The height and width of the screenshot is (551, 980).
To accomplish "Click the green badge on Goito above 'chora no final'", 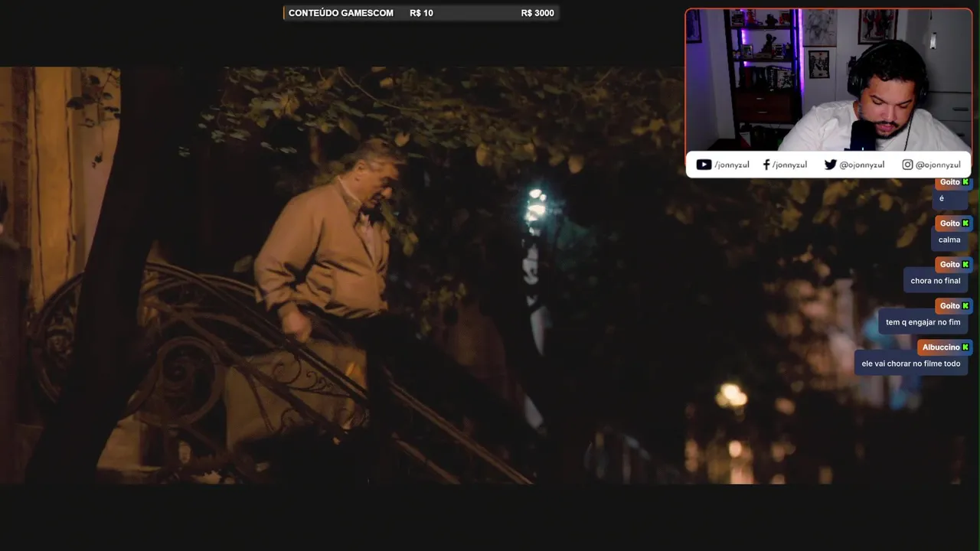I will tap(965, 265).
